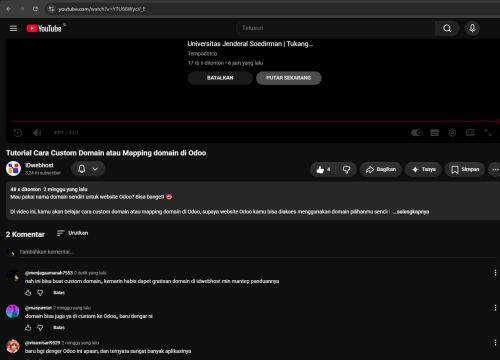Click the notification bell icon
500x360 pixels.
point(82,169)
